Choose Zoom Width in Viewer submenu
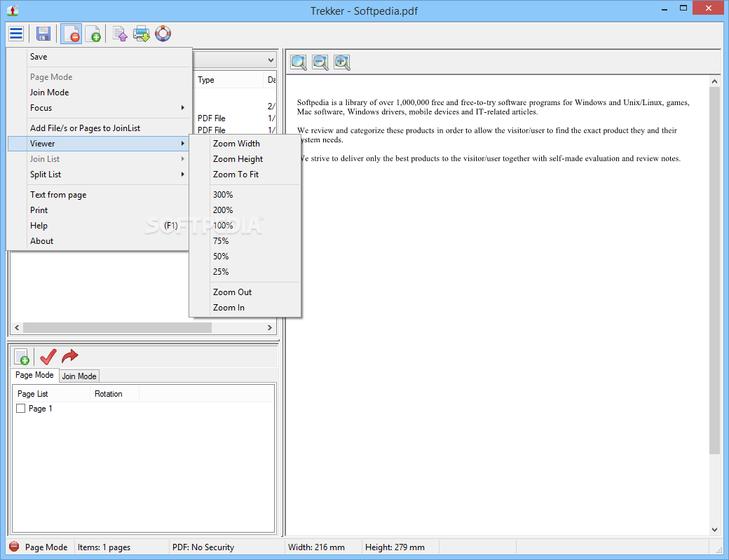This screenshot has height=560, width=729. tap(245, 144)
